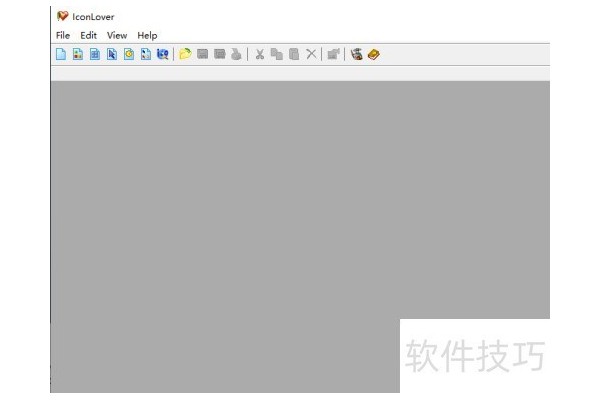This screenshot has height=400, width=600.
Task: Click the grayed-out copy icon
Action: coord(277,54)
